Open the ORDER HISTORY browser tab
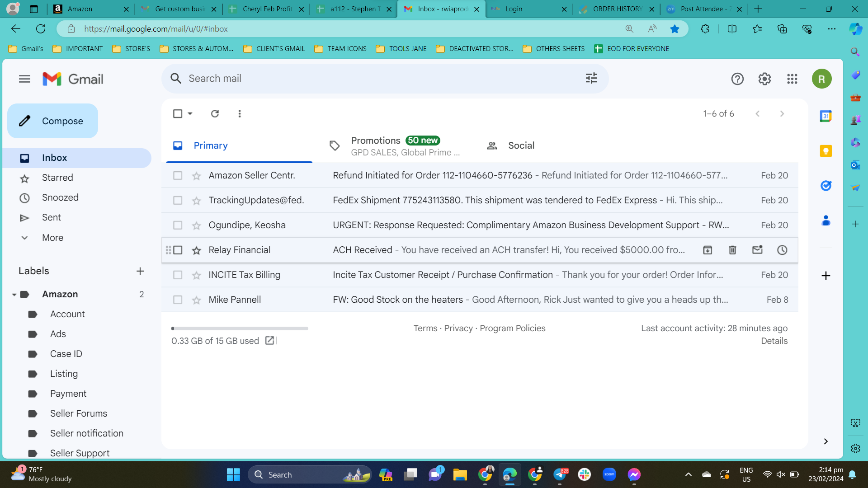This screenshot has width=868, height=488. coord(616,9)
